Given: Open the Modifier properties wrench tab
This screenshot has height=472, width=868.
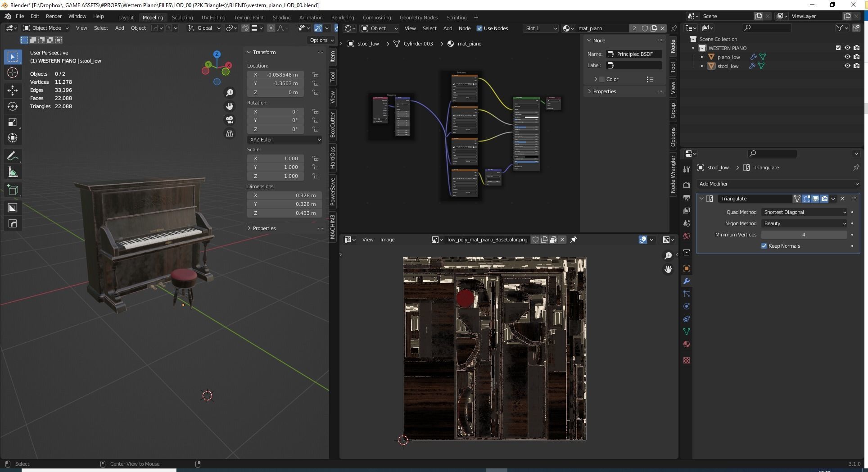Looking at the screenshot, I should 687,281.
